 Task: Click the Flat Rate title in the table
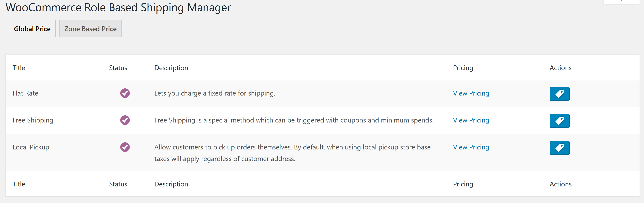click(25, 93)
